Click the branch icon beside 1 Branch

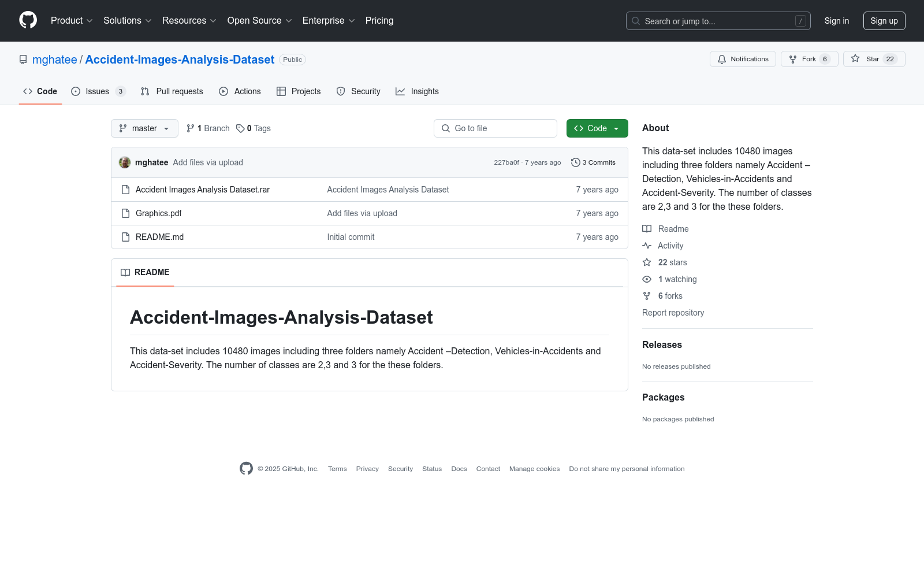[191, 128]
